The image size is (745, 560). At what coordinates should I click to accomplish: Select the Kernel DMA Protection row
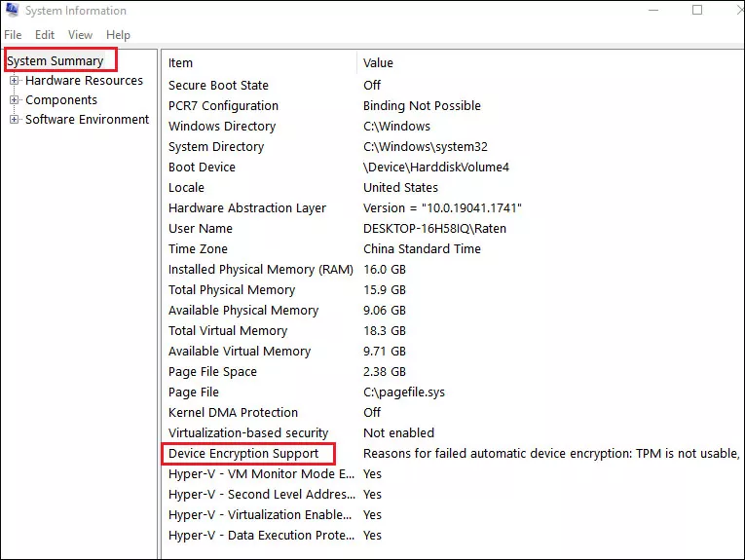tap(454, 412)
